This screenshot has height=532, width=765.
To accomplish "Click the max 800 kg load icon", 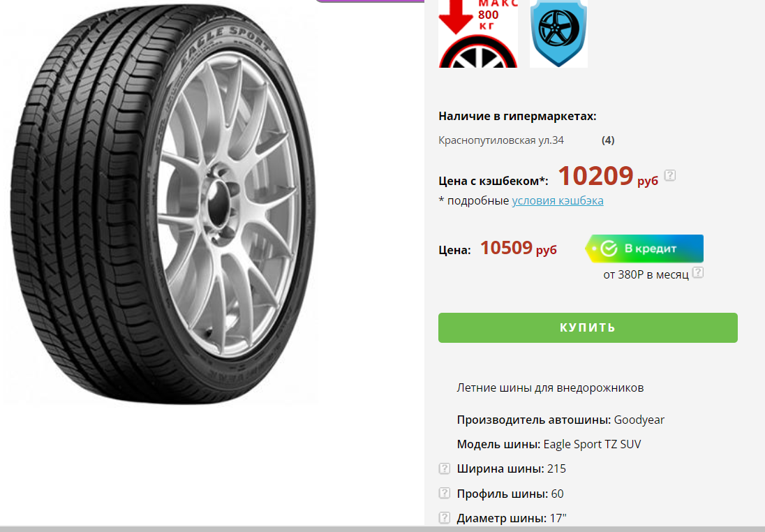I will [478, 34].
